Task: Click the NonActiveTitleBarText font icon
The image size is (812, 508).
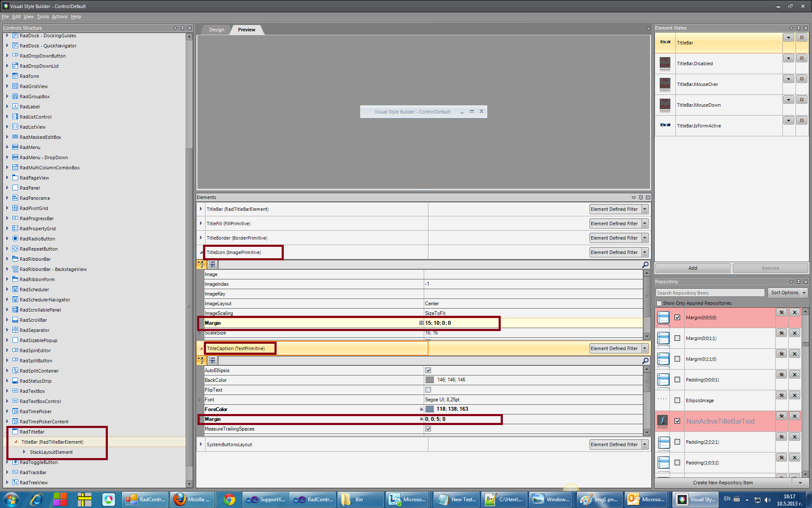Action: [663, 421]
